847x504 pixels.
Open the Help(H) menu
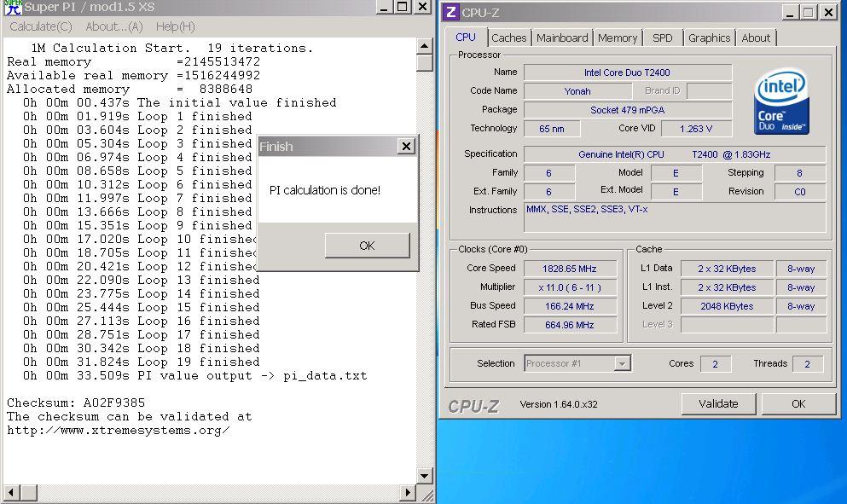[175, 26]
